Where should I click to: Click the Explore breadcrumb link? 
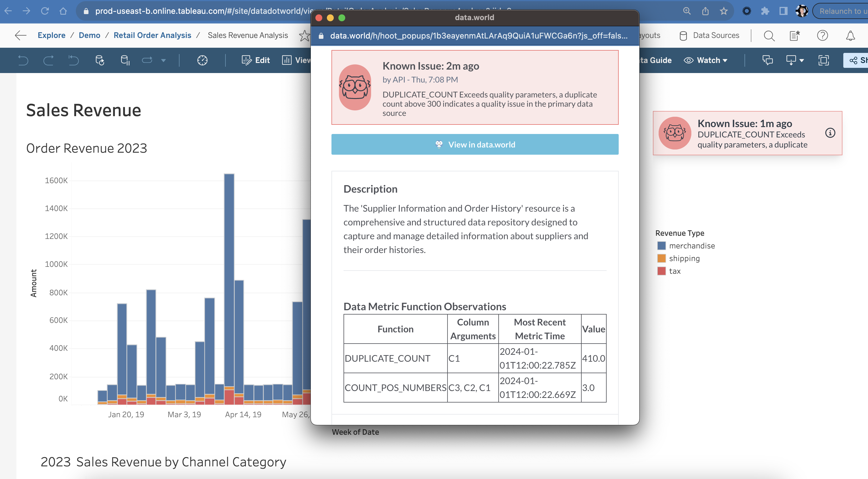(x=51, y=35)
